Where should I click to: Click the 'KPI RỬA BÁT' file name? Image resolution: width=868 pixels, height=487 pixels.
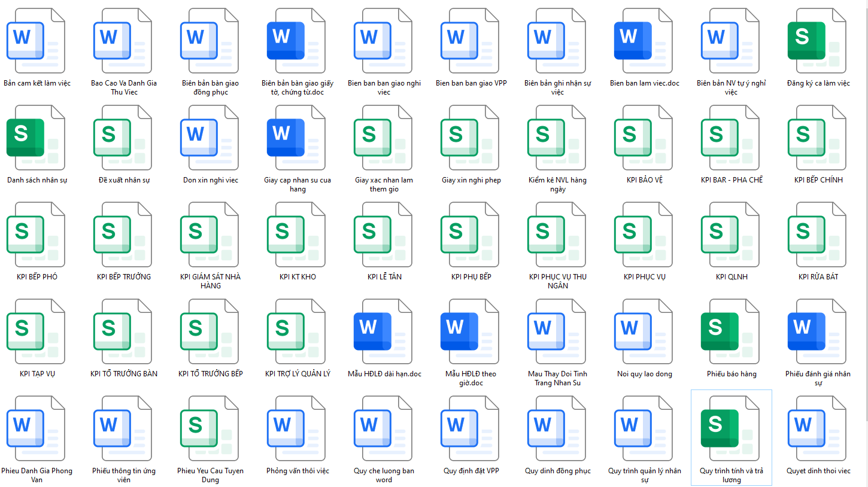(x=818, y=277)
